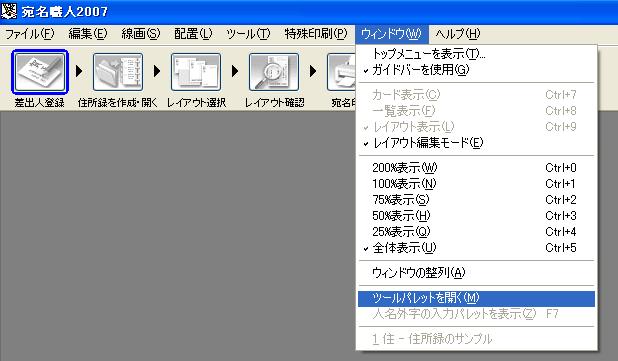Choose ウィンドウの整列(A)
Image resolution: width=618 pixels, height=361 pixels.
[x=476, y=273]
